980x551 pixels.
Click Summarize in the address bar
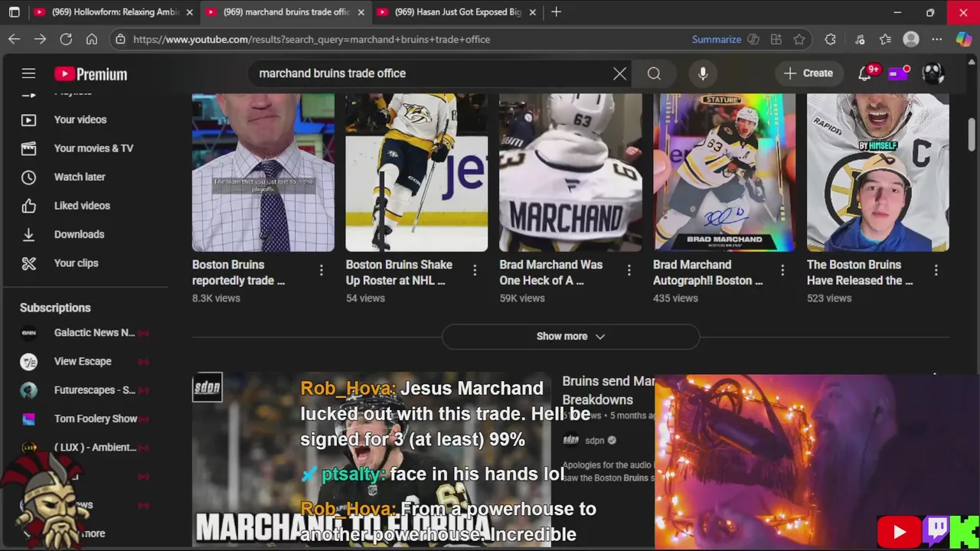click(717, 39)
